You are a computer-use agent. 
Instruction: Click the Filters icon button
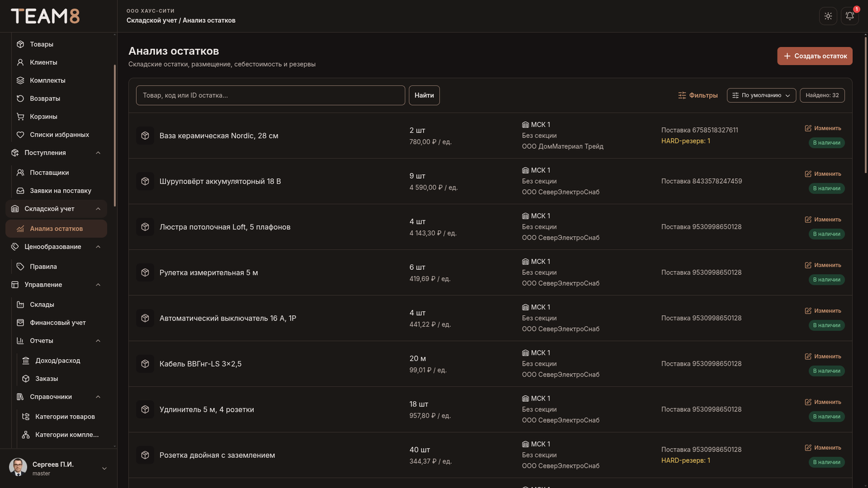click(697, 95)
